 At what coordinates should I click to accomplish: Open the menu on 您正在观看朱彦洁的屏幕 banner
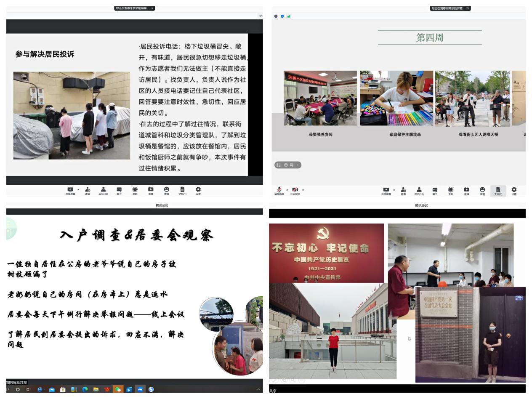[152, 8]
